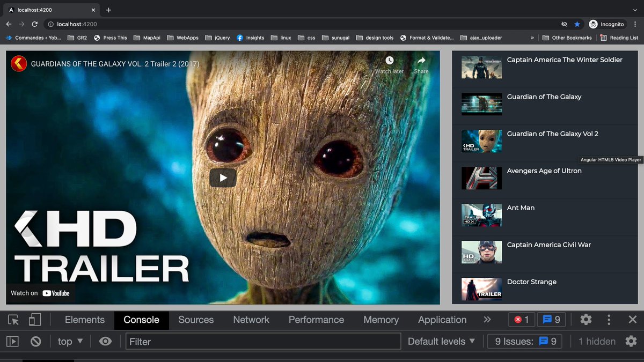Click Format & Validate bookmark
The height and width of the screenshot is (362, 644).
coord(427,38)
